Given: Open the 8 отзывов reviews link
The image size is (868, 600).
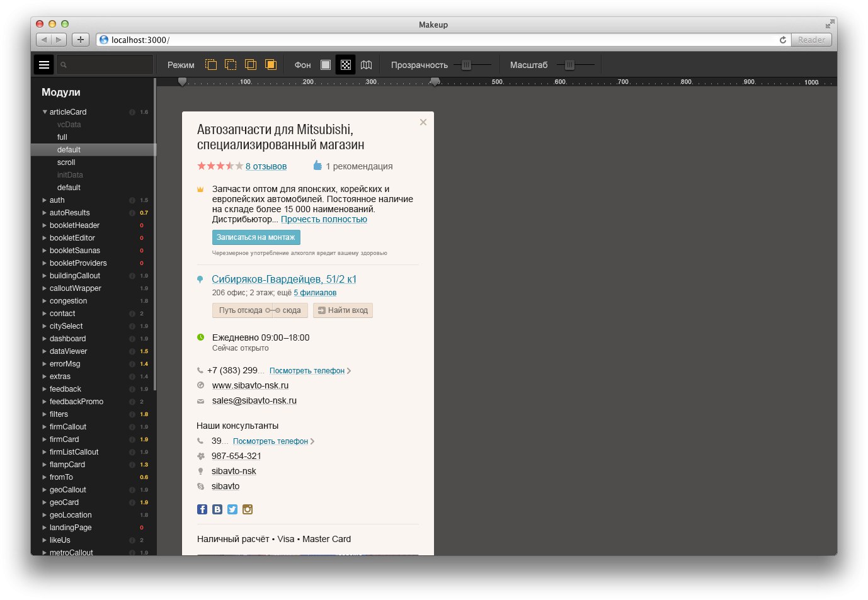Looking at the screenshot, I should [266, 166].
